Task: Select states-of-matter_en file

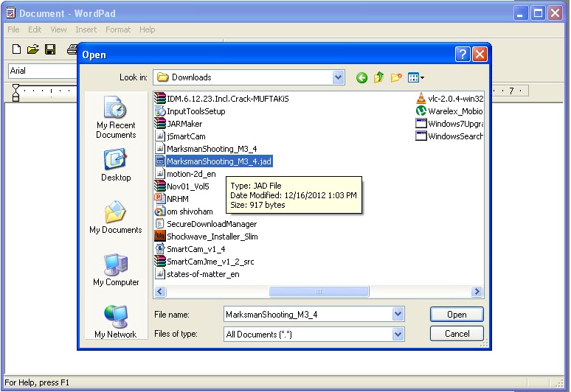Action: 197,274
